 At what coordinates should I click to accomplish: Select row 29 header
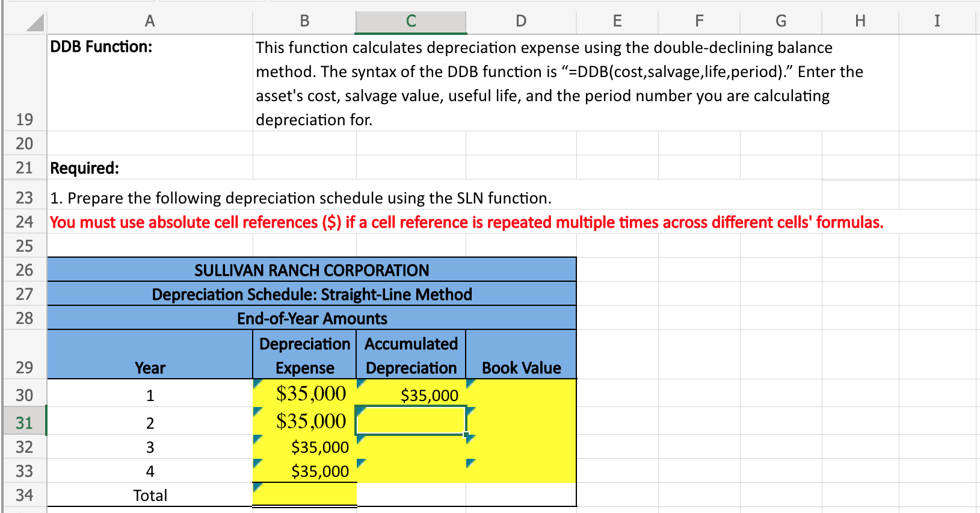pos(24,355)
